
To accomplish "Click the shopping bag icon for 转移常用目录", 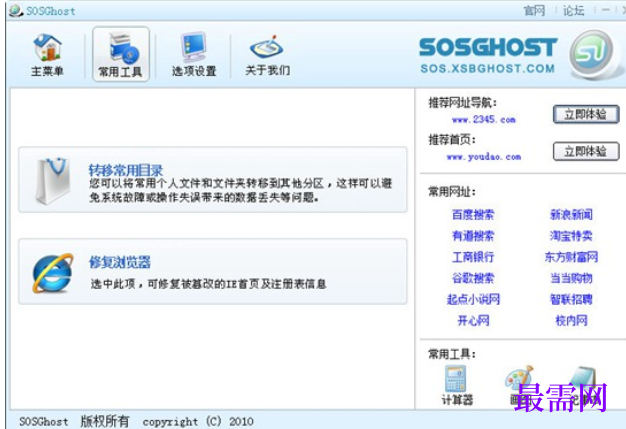I will pos(53,180).
